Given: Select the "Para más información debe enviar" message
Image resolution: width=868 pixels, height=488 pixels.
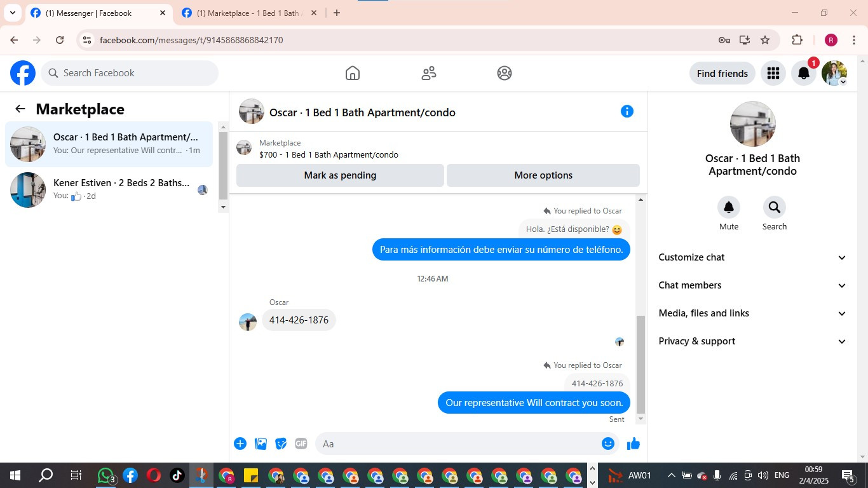Looking at the screenshot, I should tap(501, 250).
